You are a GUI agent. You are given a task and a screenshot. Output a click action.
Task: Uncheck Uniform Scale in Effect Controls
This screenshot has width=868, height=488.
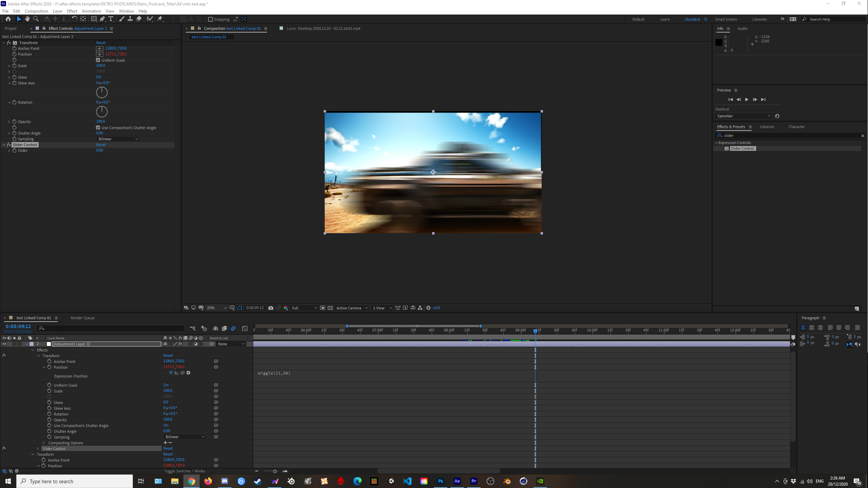tap(98, 60)
